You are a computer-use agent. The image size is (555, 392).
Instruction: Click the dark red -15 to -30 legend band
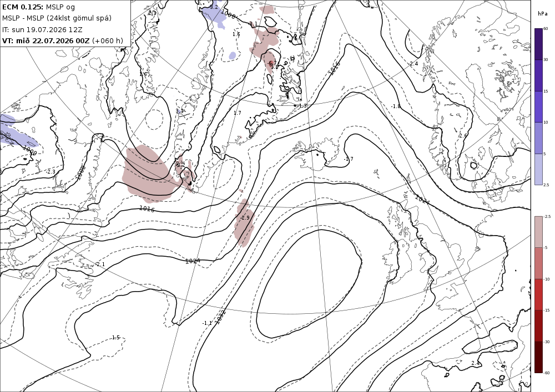point(538,325)
